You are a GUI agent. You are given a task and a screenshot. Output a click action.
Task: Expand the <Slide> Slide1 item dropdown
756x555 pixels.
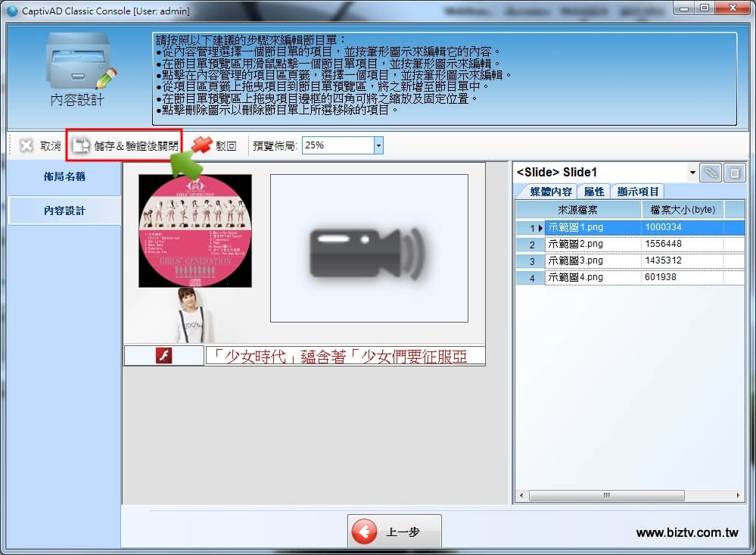692,173
